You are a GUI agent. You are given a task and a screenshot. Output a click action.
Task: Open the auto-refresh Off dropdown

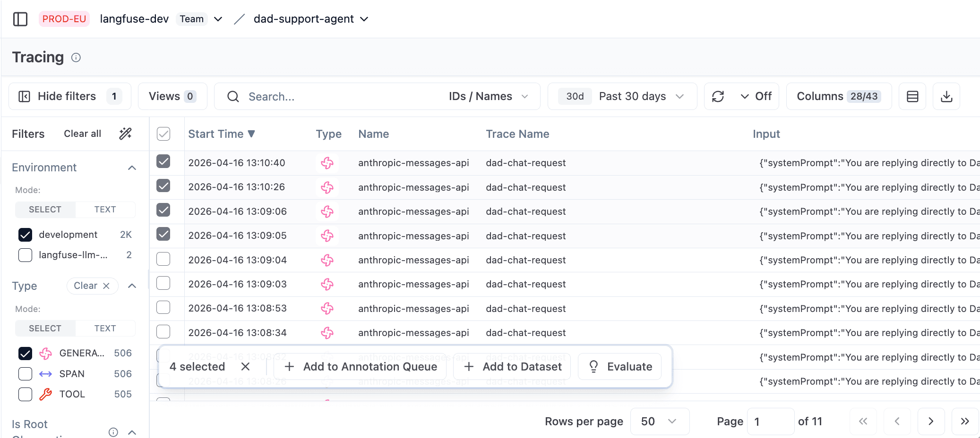756,96
